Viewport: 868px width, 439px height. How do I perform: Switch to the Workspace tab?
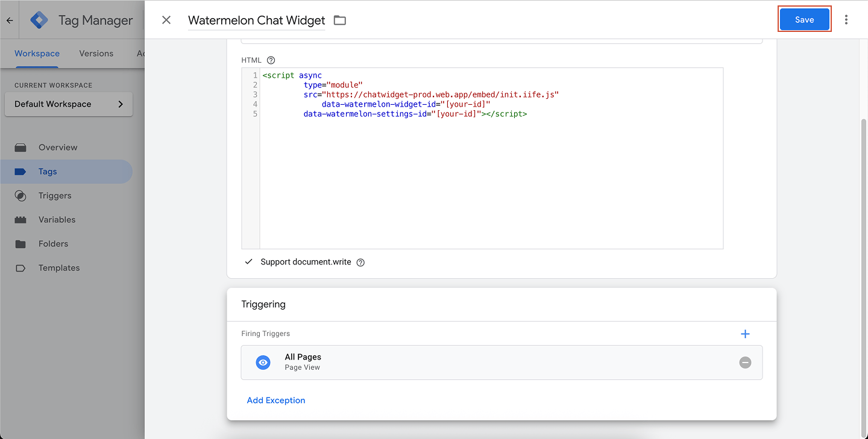37,54
